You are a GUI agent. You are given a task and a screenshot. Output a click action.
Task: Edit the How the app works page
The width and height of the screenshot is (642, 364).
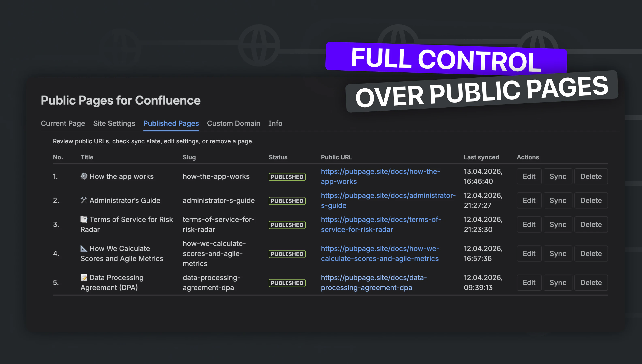529,177
